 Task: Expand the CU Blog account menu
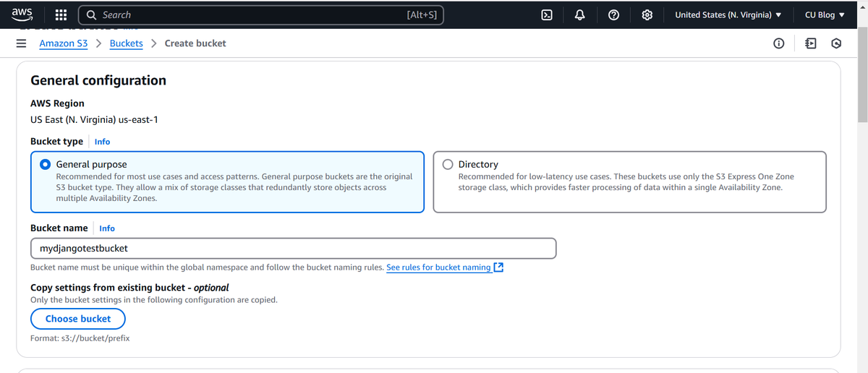click(825, 14)
